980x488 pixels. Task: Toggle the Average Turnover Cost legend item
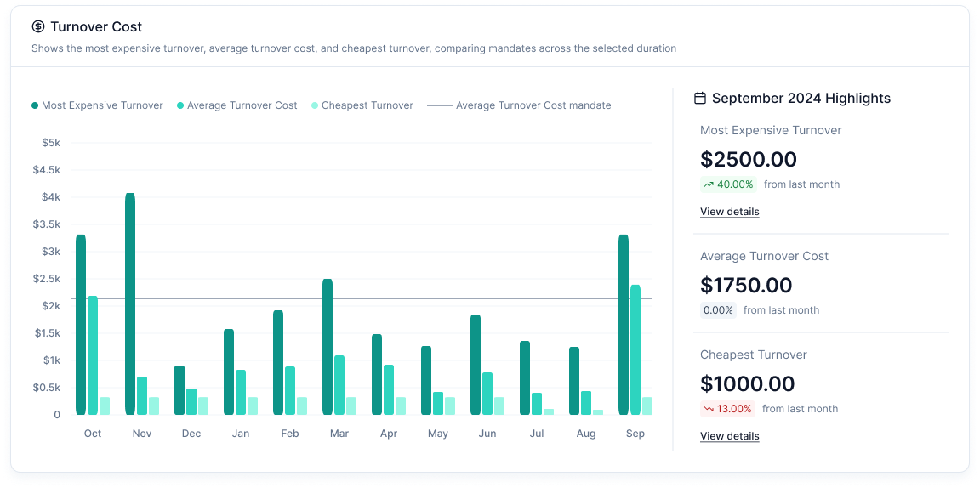click(236, 105)
